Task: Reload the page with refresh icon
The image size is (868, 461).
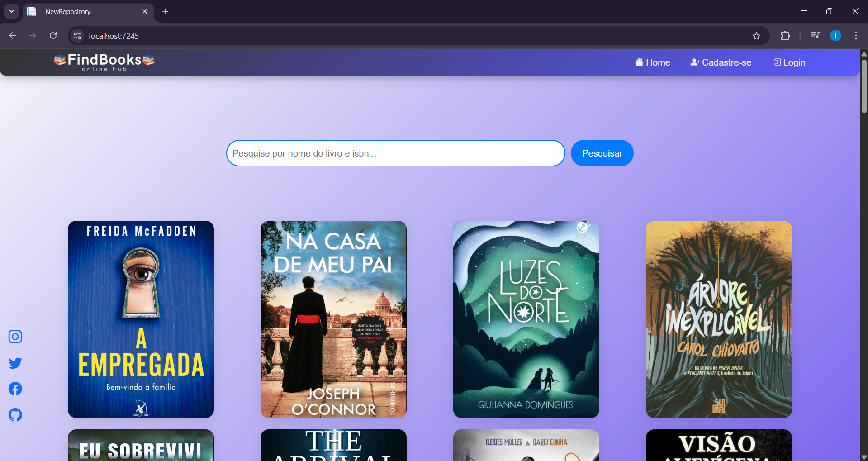Action: 53,36
